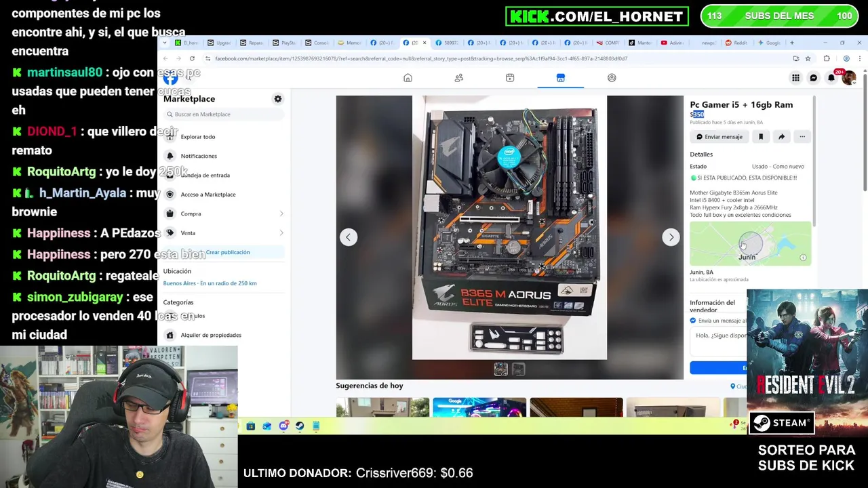The image size is (868, 488).
Task: Click Enviar mensaje button
Action: (719, 137)
